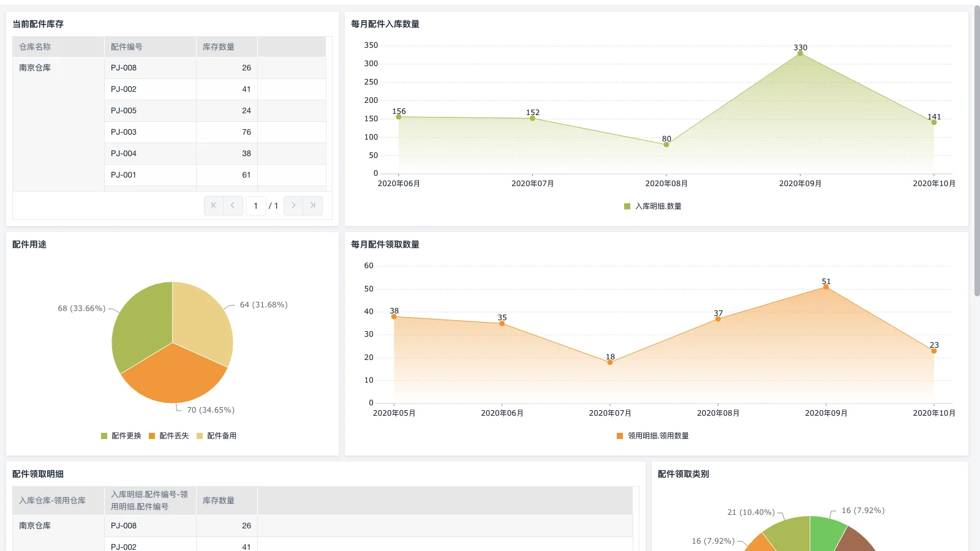This screenshot has width=980, height=551.
Task: Toggle 配件备用 legend in pie chart
Action: click(x=217, y=436)
